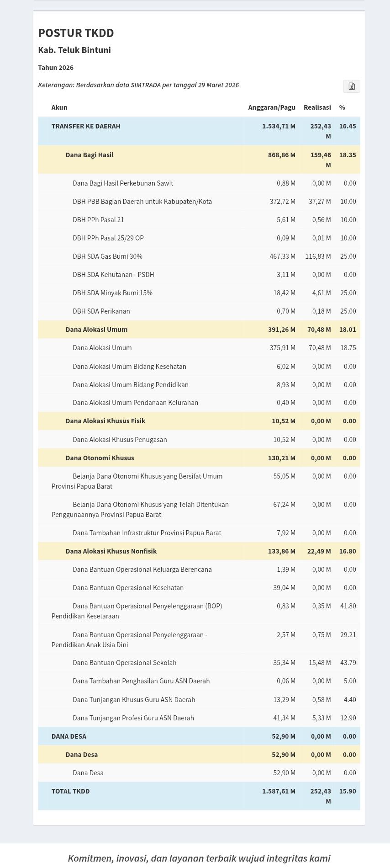Click the Akun column header
The image size is (390, 868).
[59, 107]
